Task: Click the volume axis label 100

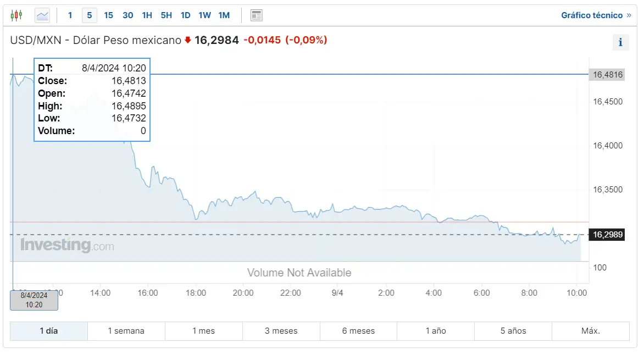Action: pyautogui.click(x=599, y=268)
